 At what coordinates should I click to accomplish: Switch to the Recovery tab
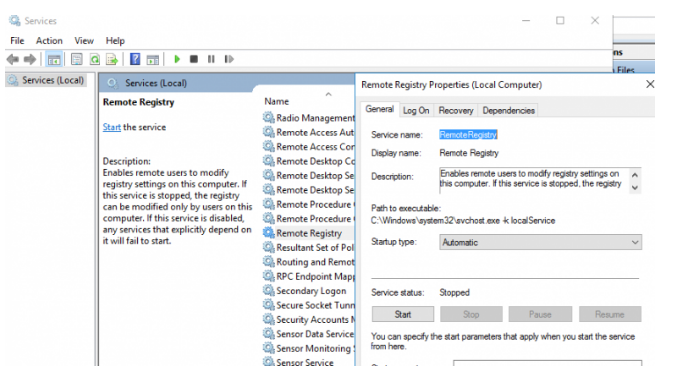[x=456, y=110]
